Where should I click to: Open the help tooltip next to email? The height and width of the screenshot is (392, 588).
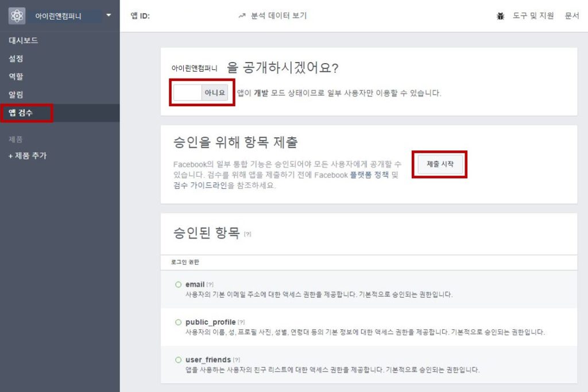(210, 285)
